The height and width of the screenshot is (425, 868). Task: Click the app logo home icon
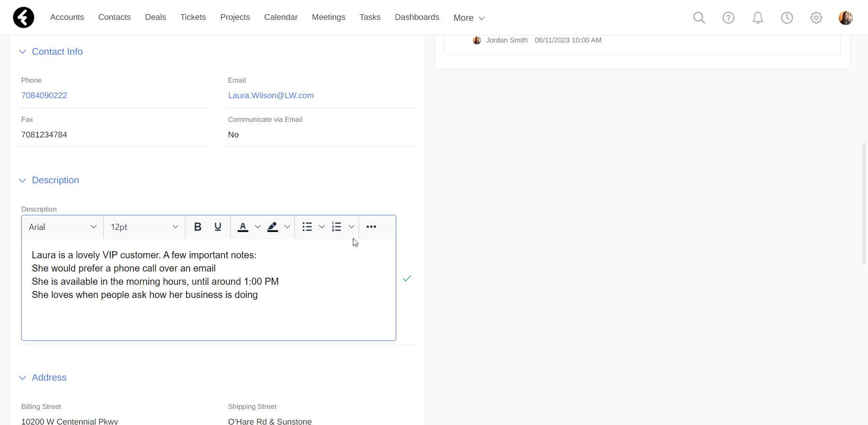[24, 17]
